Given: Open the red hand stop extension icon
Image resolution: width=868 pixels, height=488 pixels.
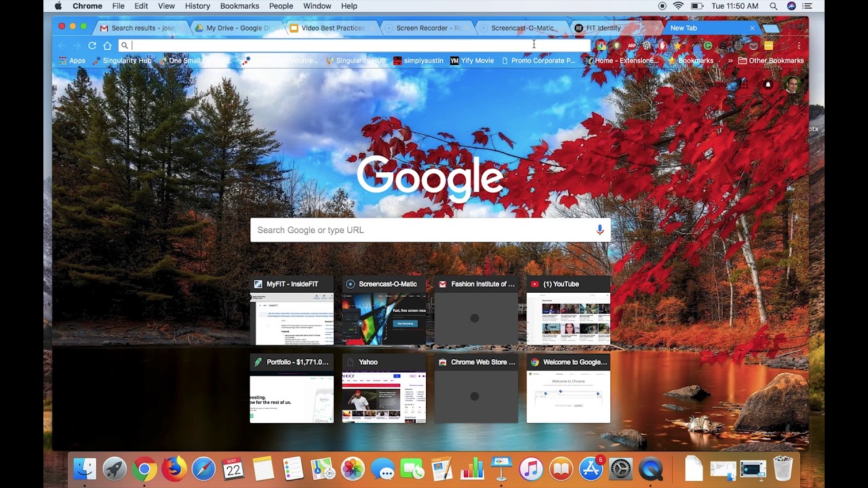Looking at the screenshot, I should tap(663, 45).
